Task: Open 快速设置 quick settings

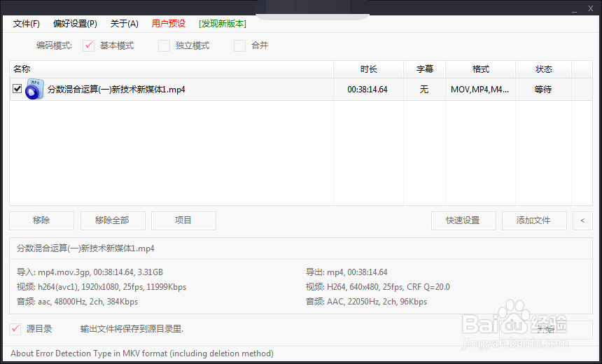Action: coord(463,220)
